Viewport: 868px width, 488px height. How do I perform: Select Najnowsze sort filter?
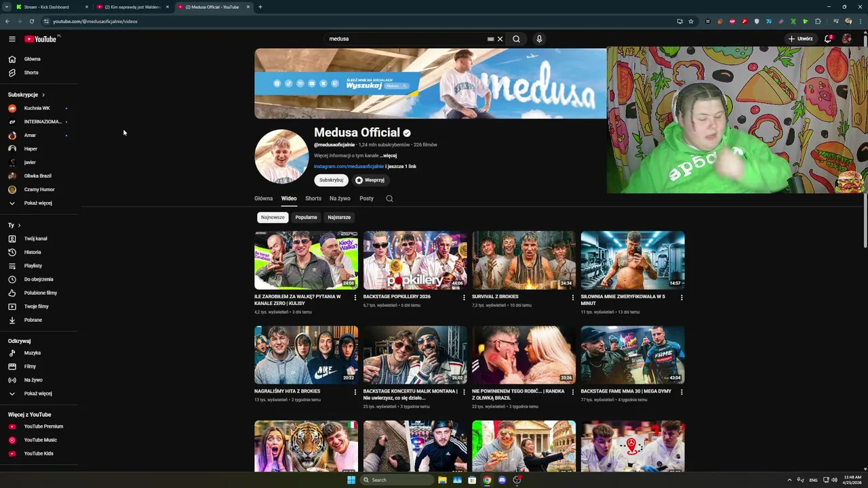pyautogui.click(x=273, y=218)
